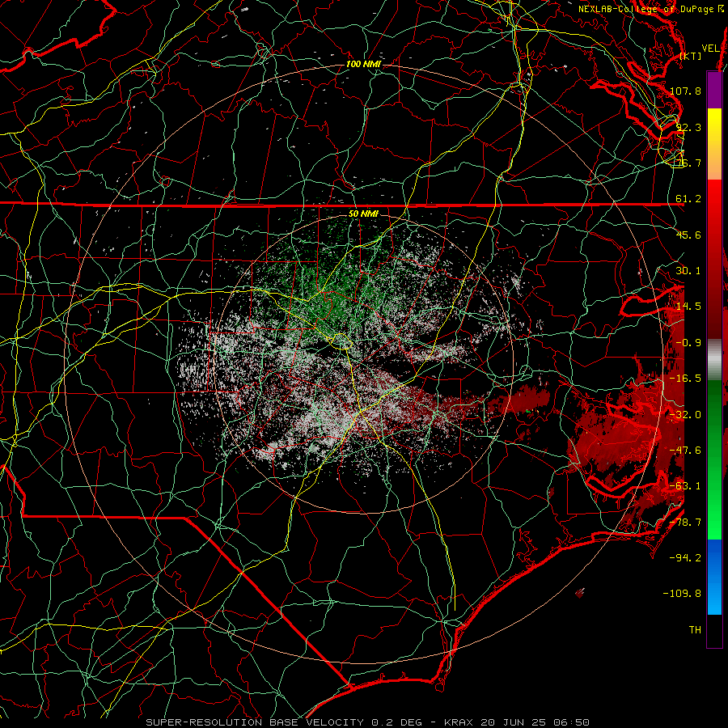Viewport: 728px width, 728px height.
Task: Click the black TH segment of the color bar
Action: (x=714, y=630)
